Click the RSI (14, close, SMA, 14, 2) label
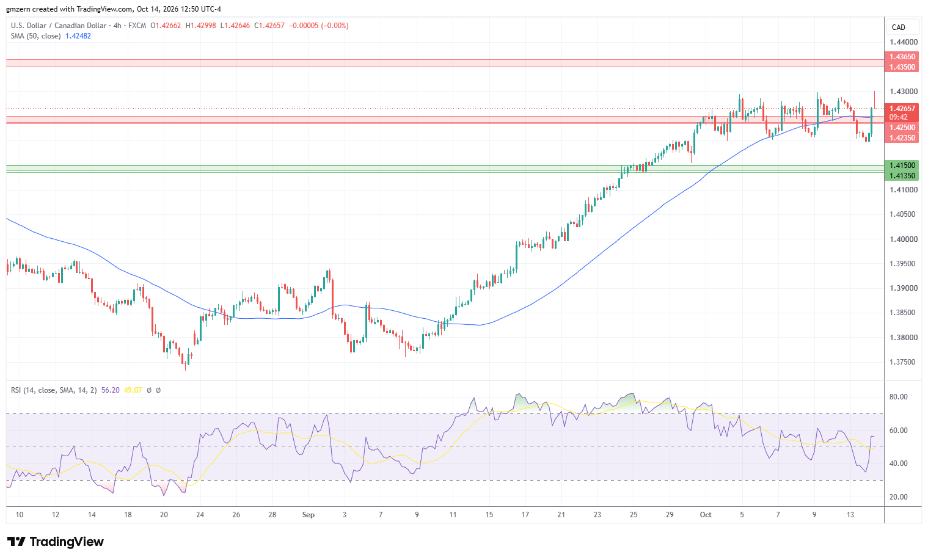 click(54, 390)
